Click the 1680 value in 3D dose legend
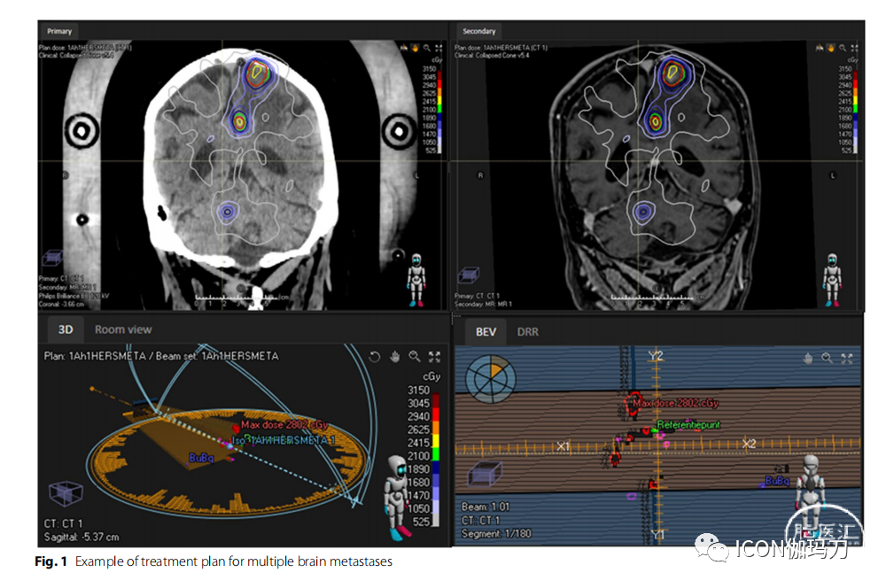This screenshot has height=588, width=878. point(418,483)
